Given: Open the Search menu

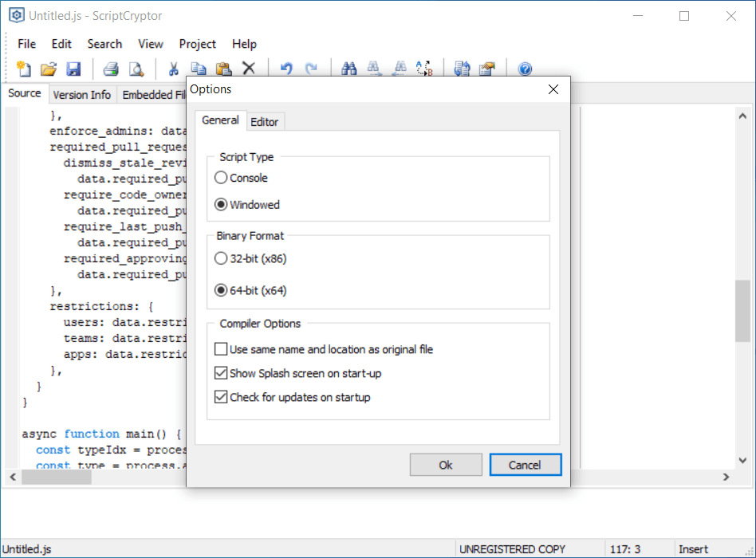Looking at the screenshot, I should pyautogui.click(x=104, y=44).
